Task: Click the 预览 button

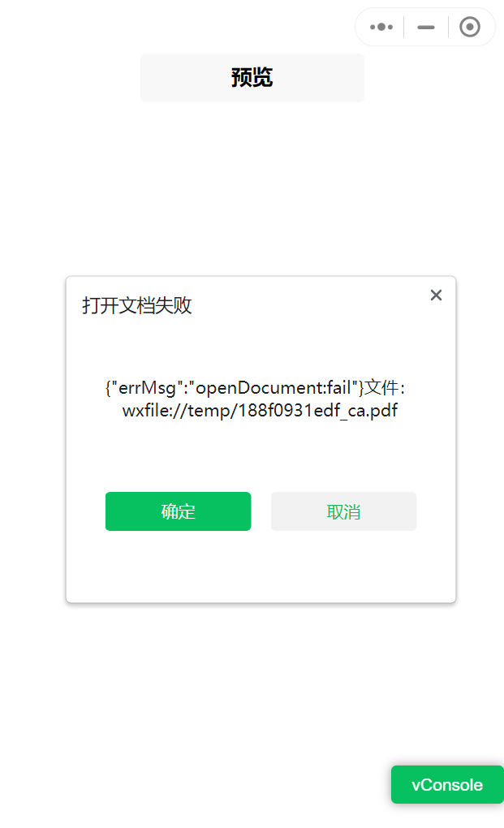Action: tap(252, 78)
